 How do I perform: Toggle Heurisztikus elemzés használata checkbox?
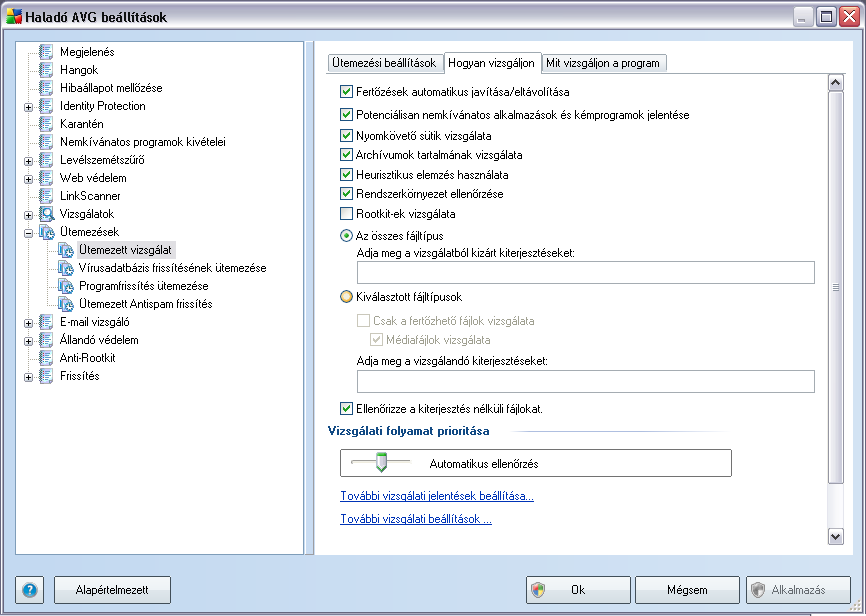[x=346, y=175]
